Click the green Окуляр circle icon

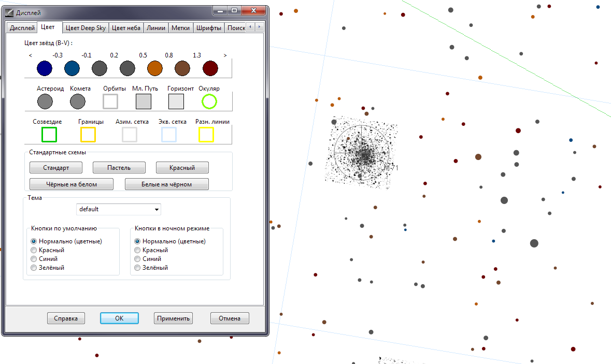coord(209,101)
